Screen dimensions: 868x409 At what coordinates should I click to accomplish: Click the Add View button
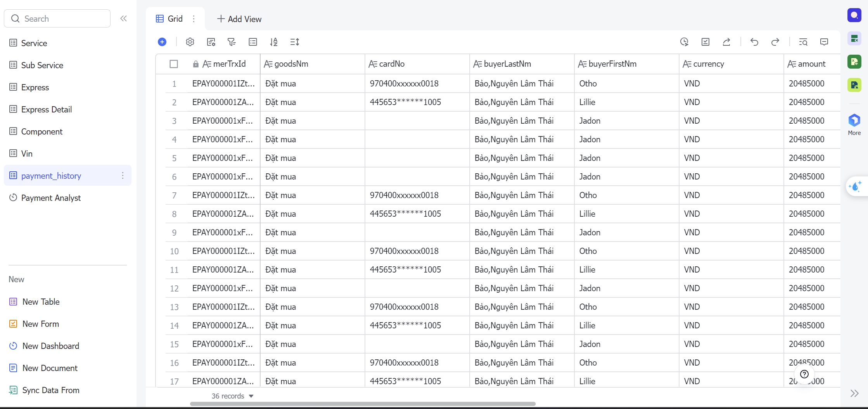coord(239,19)
